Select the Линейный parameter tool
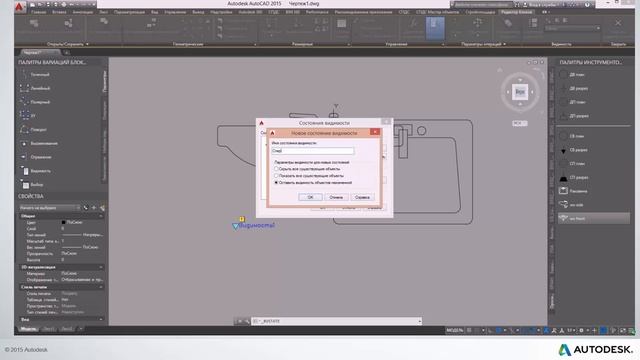 pos(36,88)
